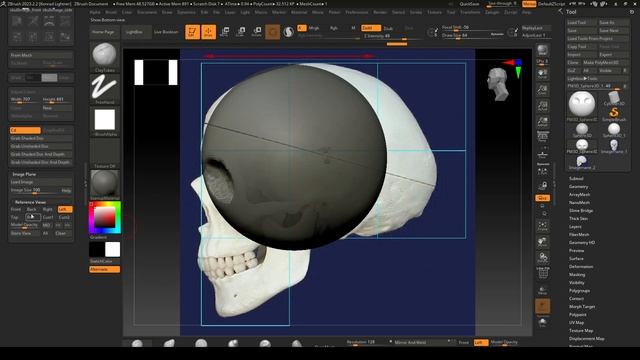This screenshot has height=360, width=640.
Task: Select the Left reference view button
Action: point(65,209)
